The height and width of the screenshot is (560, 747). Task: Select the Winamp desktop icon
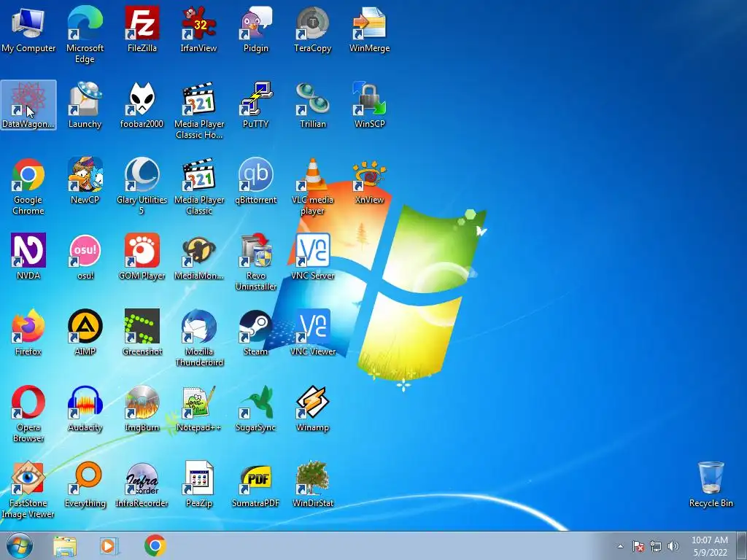[312, 408]
